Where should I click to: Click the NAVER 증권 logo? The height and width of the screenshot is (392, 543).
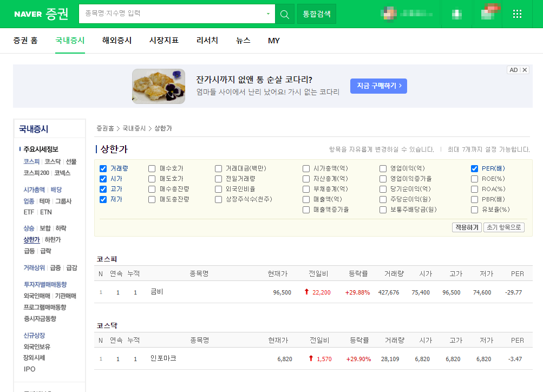coord(42,14)
